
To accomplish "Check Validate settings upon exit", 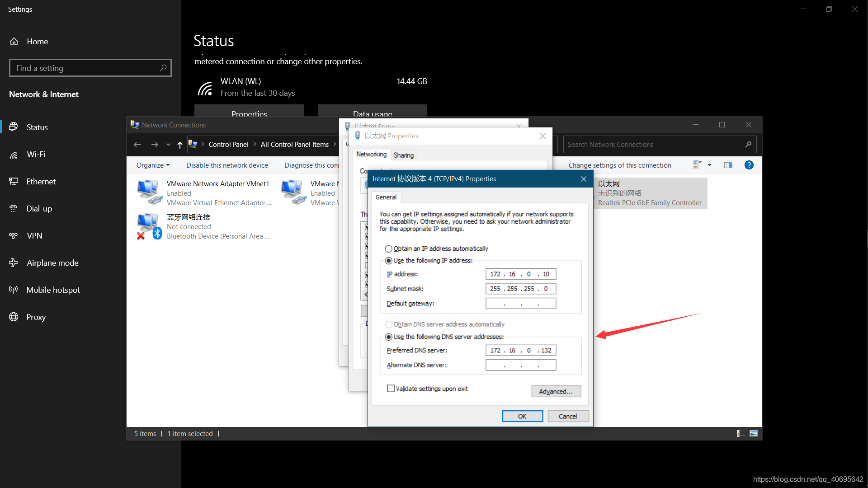I will (x=391, y=389).
